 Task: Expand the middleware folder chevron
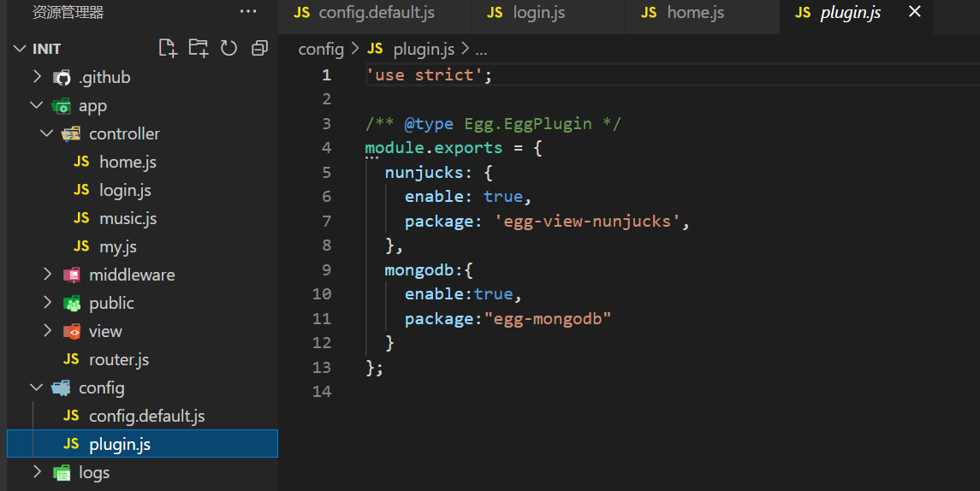tap(47, 275)
